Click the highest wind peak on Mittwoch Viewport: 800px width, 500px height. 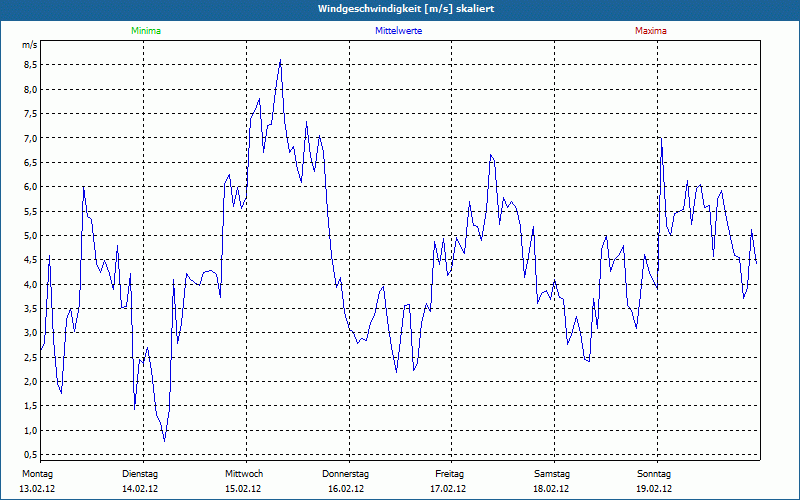280,60
